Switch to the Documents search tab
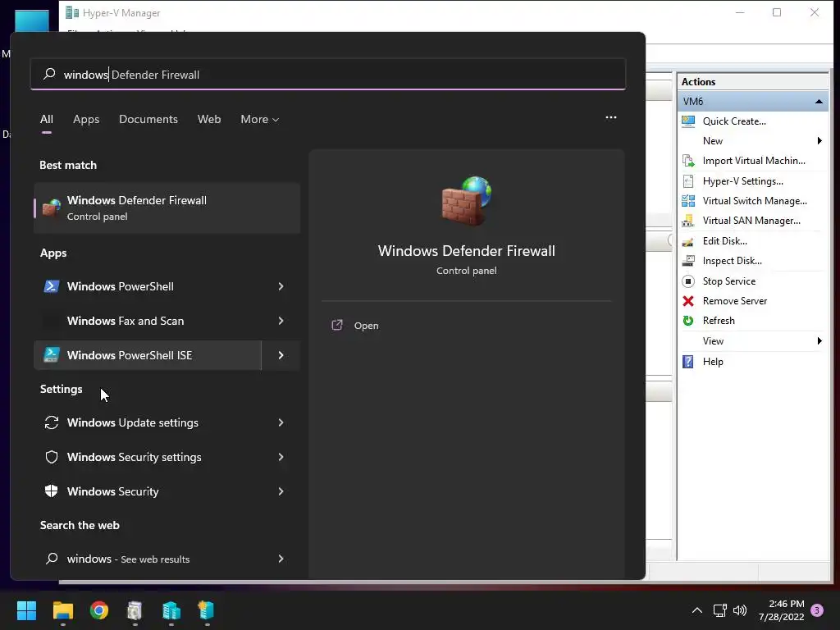The width and height of the screenshot is (840, 630). [148, 120]
